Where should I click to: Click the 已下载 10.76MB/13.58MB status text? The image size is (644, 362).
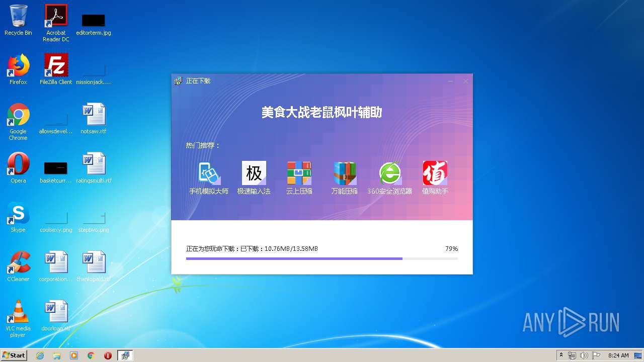point(279,249)
